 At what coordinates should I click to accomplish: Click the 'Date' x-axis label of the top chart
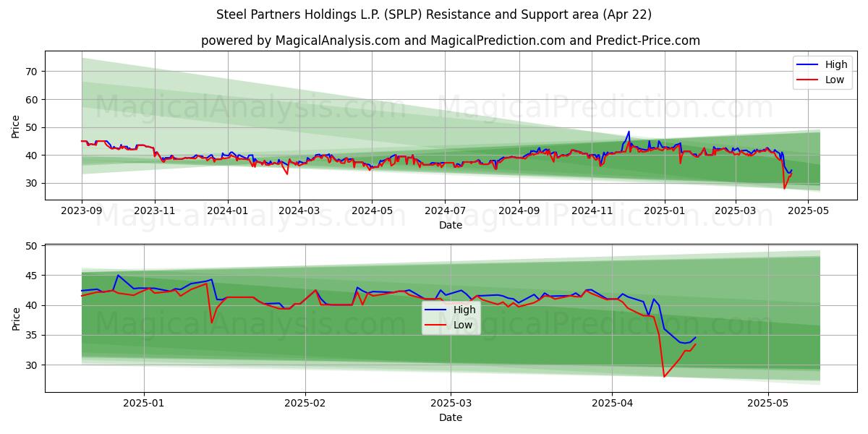(x=451, y=226)
